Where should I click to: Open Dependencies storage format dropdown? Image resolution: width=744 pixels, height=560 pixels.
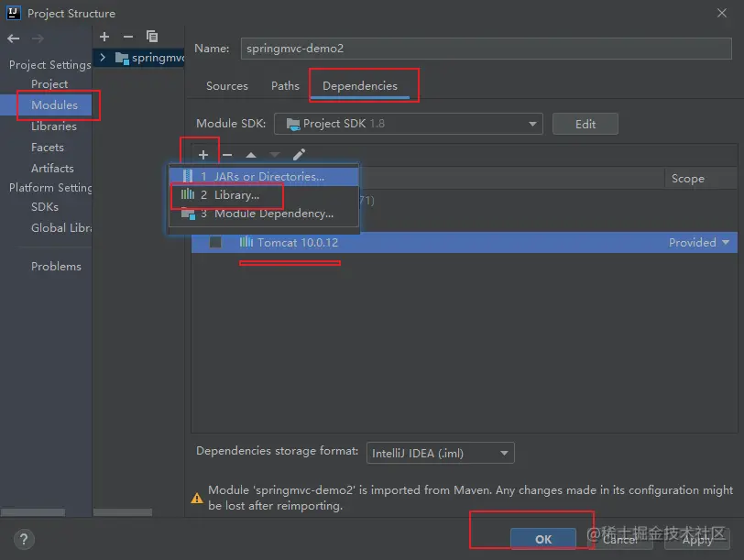coord(441,453)
